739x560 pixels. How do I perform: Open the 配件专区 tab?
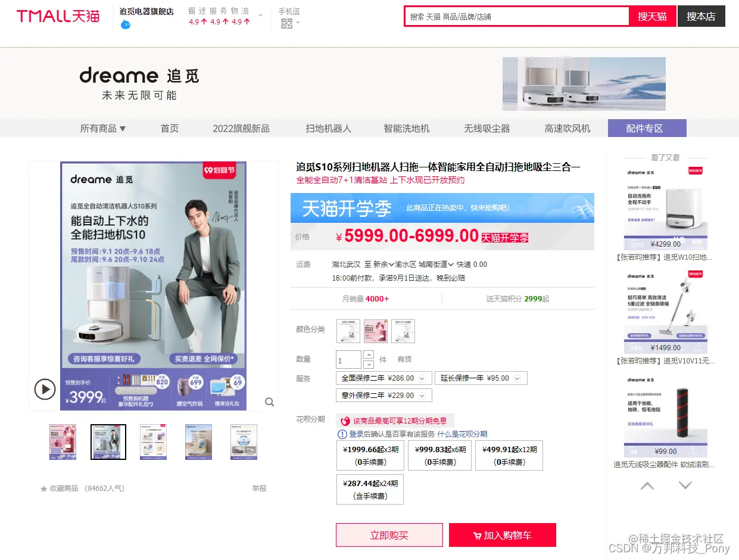click(647, 128)
